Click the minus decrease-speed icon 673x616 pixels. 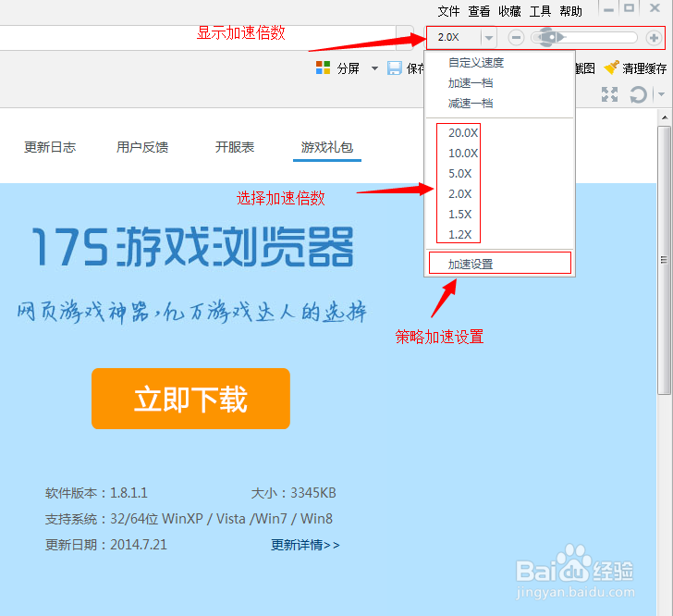tap(516, 38)
